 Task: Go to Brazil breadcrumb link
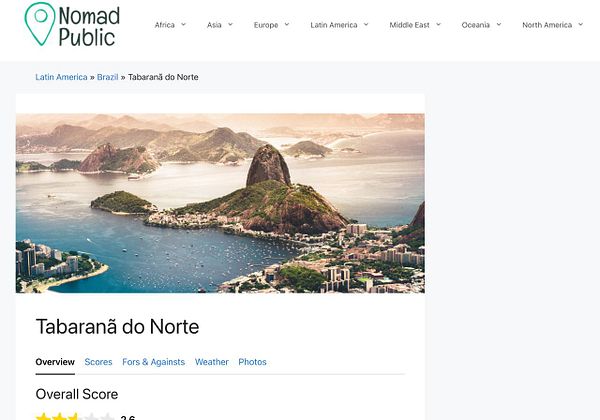tap(108, 77)
